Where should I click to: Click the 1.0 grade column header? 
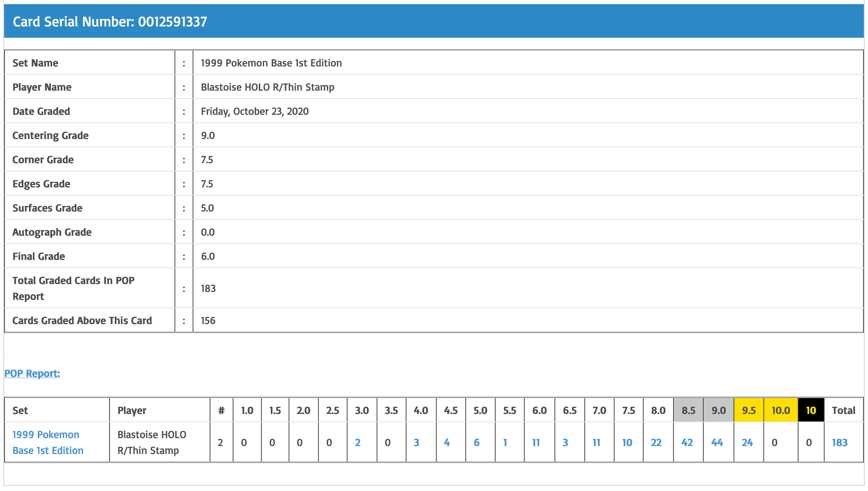click(247, 410)
